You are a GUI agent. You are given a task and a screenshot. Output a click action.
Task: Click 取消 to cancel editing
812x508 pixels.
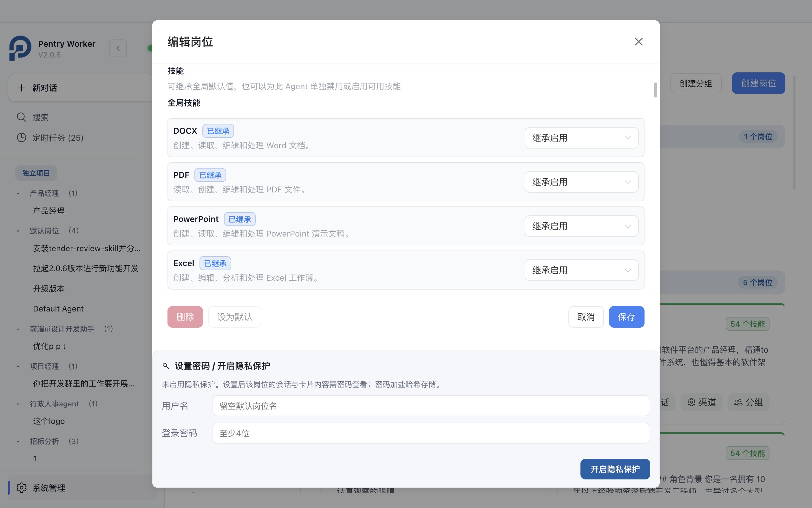click(586, 317)
